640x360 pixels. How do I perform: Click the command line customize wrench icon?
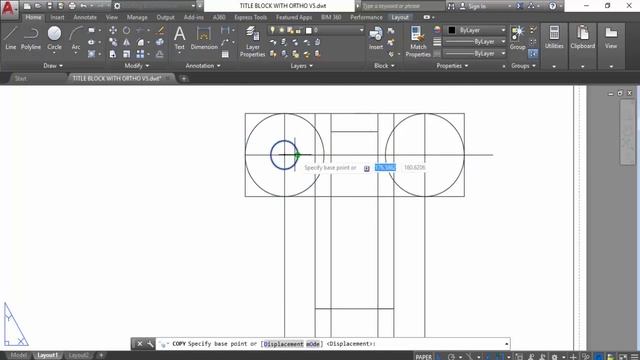(x=150, y=344)
